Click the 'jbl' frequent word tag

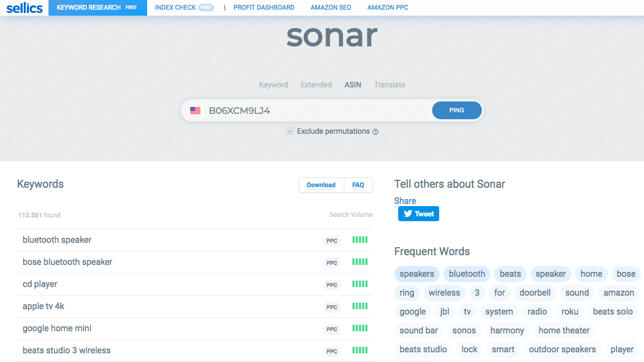coord(445,312)
